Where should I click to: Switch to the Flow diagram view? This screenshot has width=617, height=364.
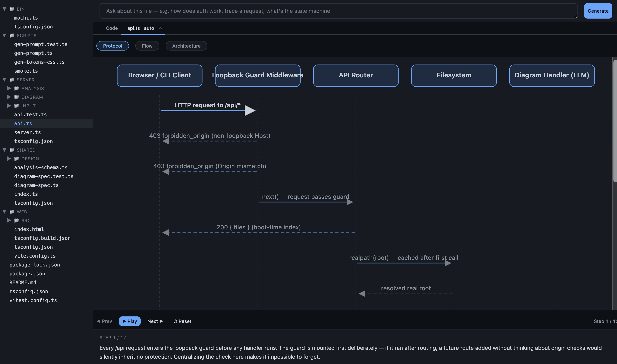[147, 46]
